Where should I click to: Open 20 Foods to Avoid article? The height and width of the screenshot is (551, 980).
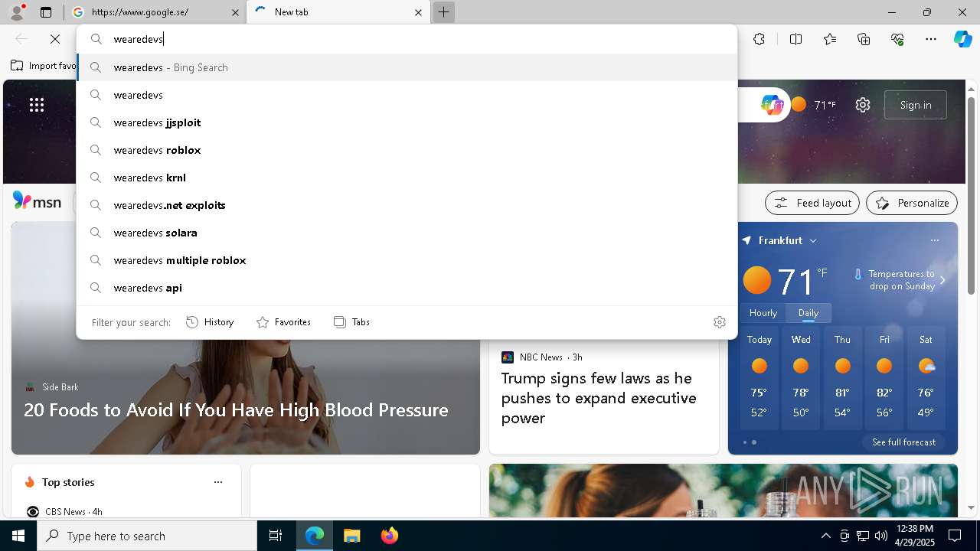(x=236, y=409)
